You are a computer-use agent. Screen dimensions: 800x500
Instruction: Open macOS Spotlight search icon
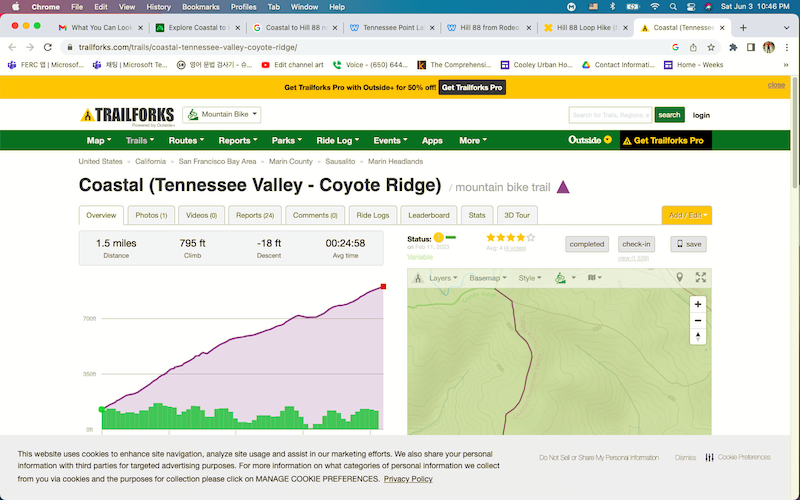[x=673, y=7]
